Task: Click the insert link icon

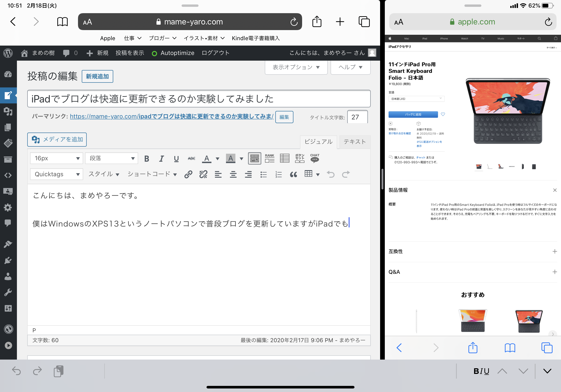Action: [188, 174]
